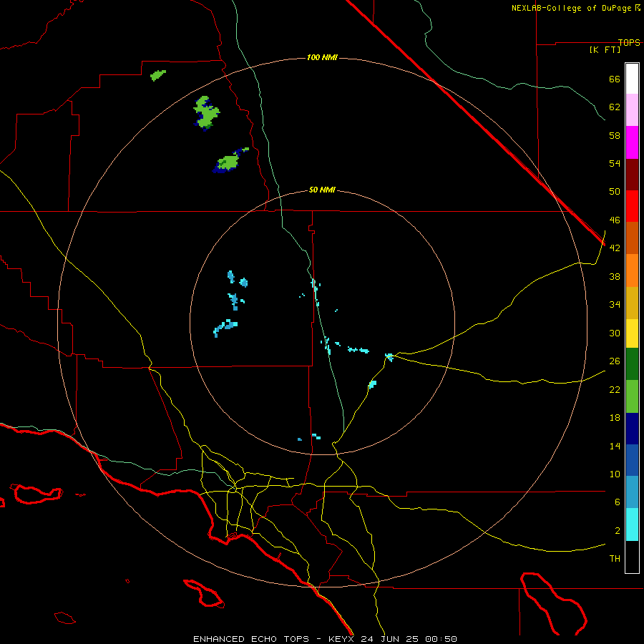Click the "30" legend value
The height and width of the screenshot is (644, 644).
tap(615, 333)
